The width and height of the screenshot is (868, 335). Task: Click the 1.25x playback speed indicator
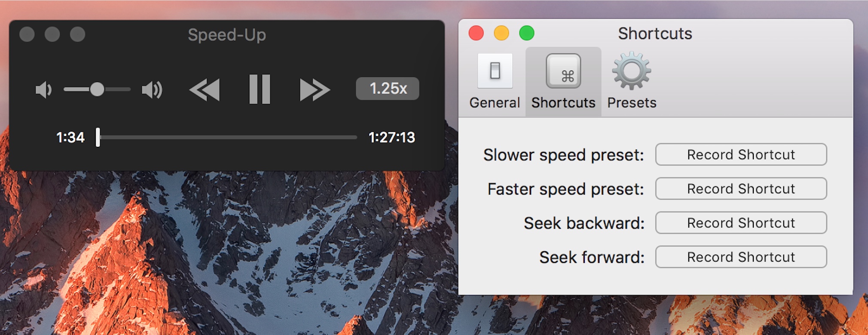(387, 88)
